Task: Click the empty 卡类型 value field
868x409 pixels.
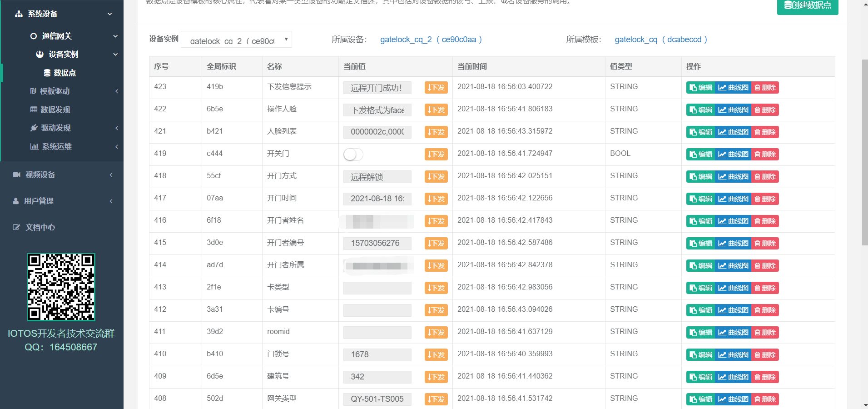Action: tap(377, 288)
